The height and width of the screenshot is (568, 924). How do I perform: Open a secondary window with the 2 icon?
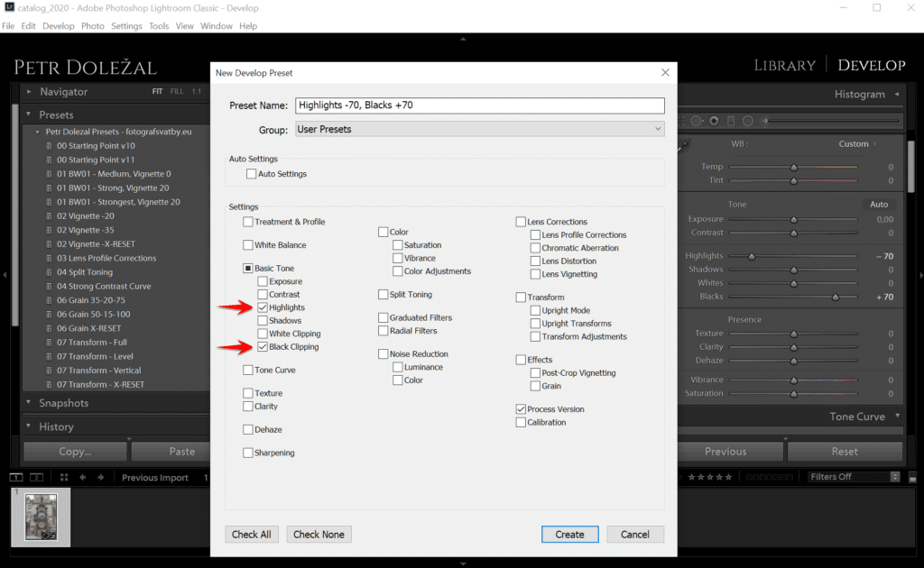(x=36, y=477)
